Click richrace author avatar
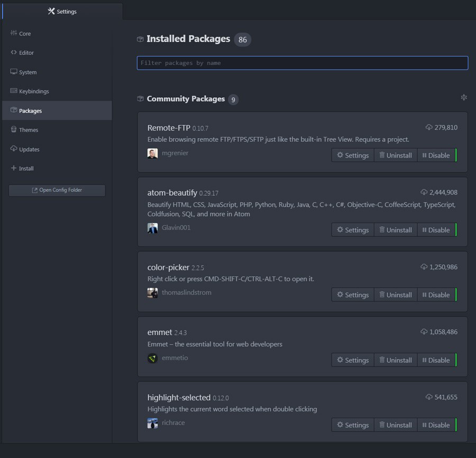 [x=152, y=423]
